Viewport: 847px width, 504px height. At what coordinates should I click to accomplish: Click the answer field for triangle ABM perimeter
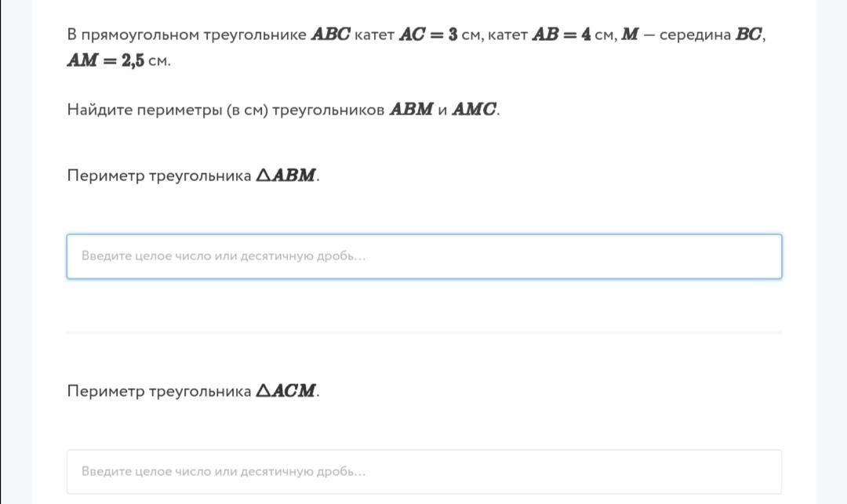coord(423,256)
